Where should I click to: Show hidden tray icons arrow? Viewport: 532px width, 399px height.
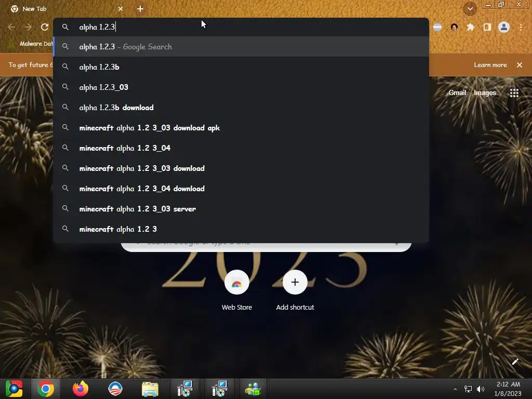(455, 389)
